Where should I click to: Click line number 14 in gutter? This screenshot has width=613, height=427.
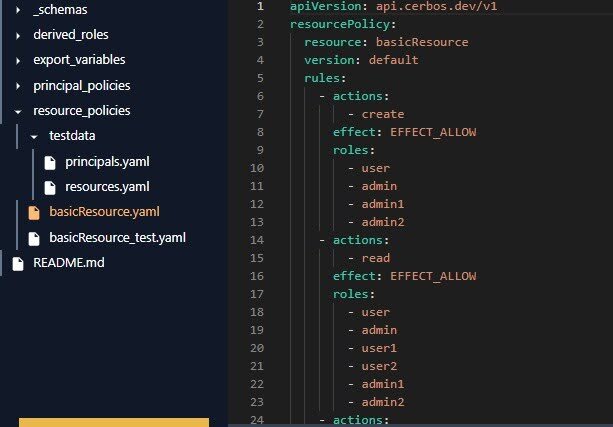click(x=257, y=240)
